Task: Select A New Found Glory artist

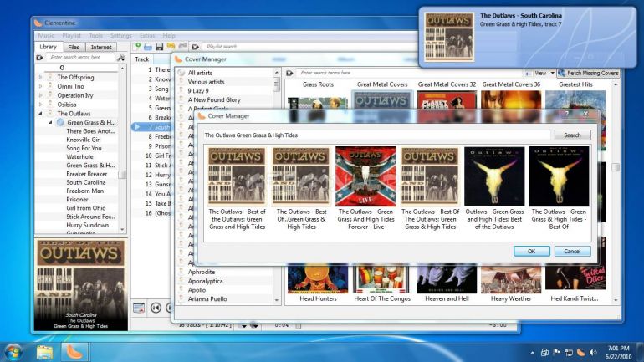Action: (x=213, y=99)
